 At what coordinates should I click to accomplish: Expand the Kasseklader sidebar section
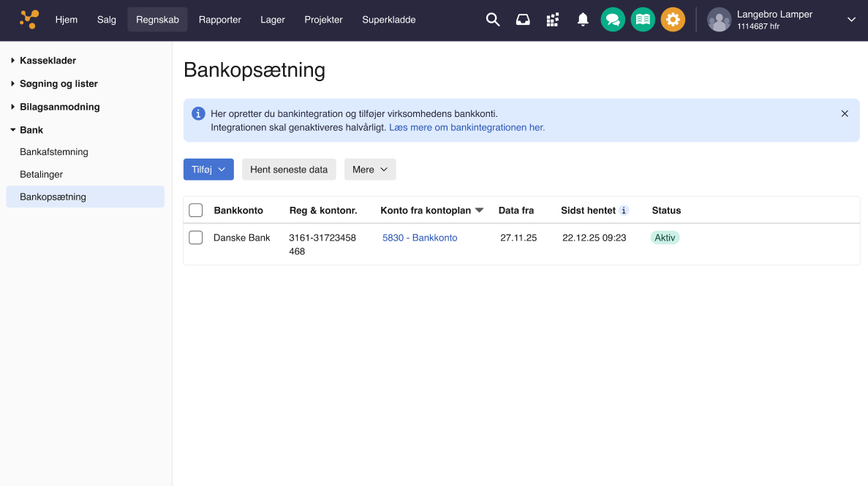[48, 60]
